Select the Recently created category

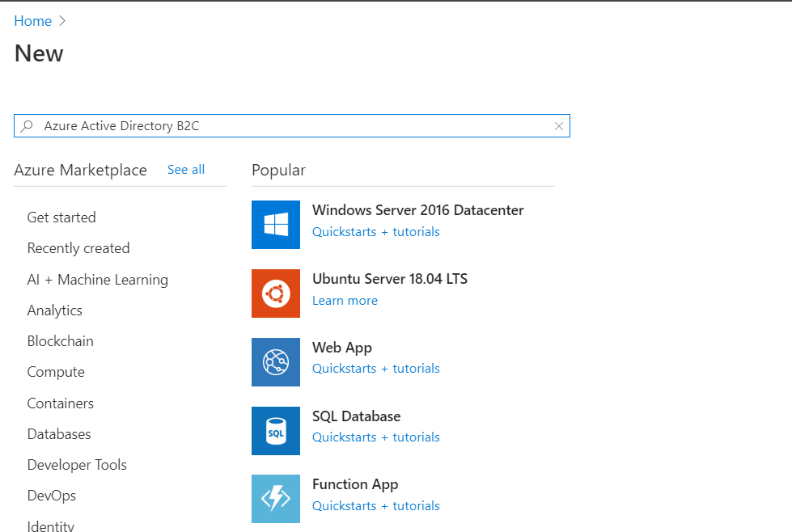(x=78, y=248)
